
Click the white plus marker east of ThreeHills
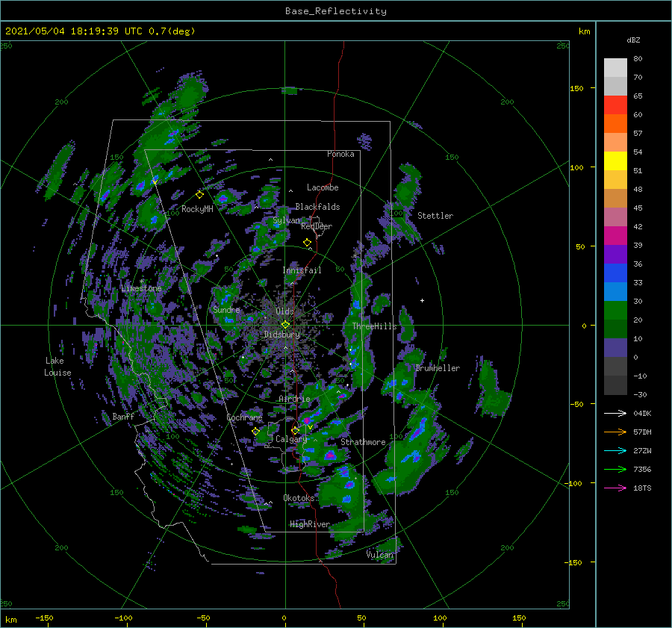tap(422, 300)
